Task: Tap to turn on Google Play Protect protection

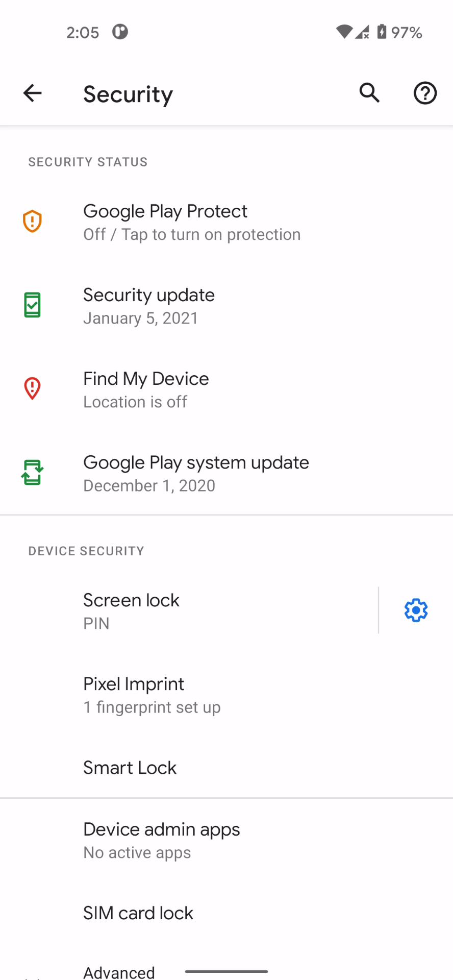Action: [192, 222]
